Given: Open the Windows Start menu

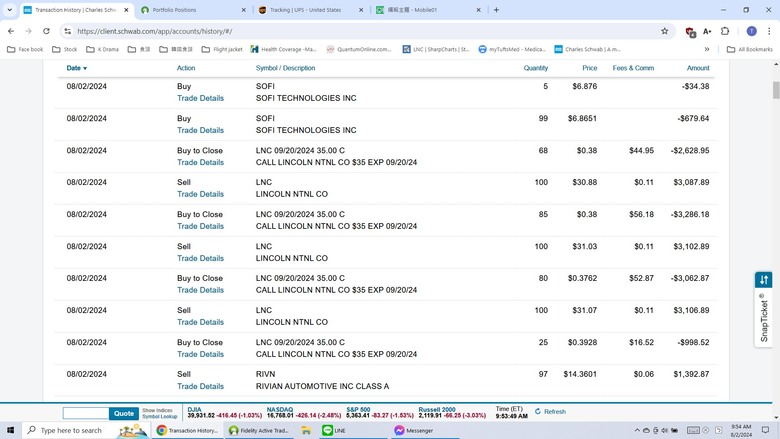Looking at the screenshot, I should coord(10,430).
